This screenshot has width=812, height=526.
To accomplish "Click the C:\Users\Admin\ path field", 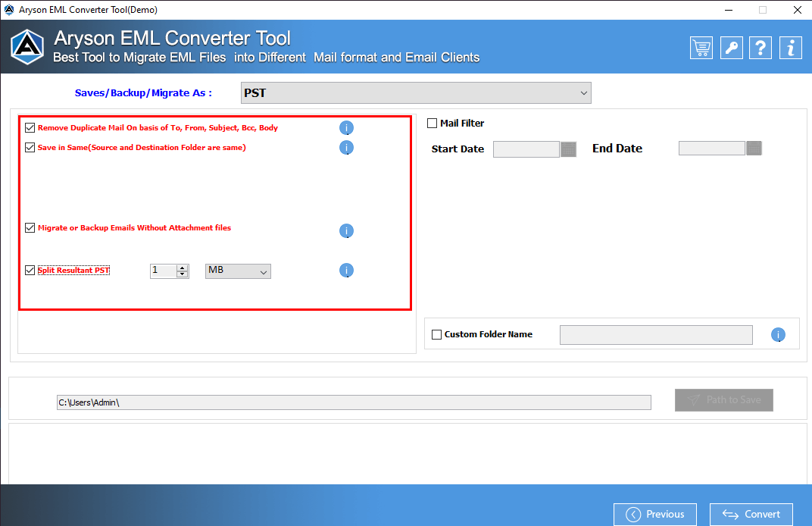I will (354, 402).
